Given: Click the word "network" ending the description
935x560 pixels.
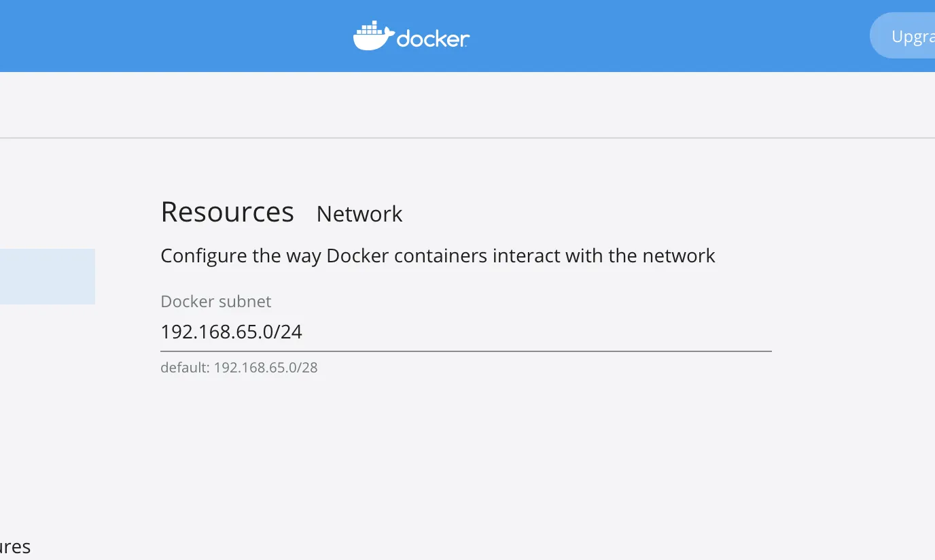Looking at the screenshot, I should tap(679, 256).
